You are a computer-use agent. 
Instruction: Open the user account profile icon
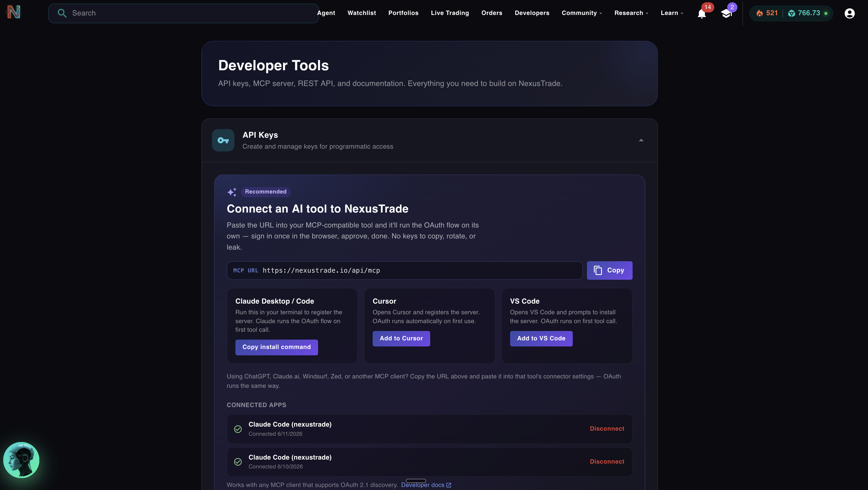point(849,13)
